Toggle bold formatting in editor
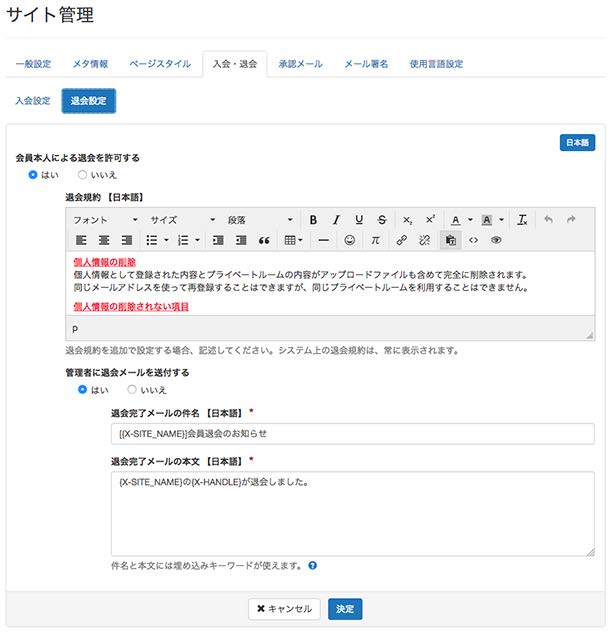 [x=313, y=220]
